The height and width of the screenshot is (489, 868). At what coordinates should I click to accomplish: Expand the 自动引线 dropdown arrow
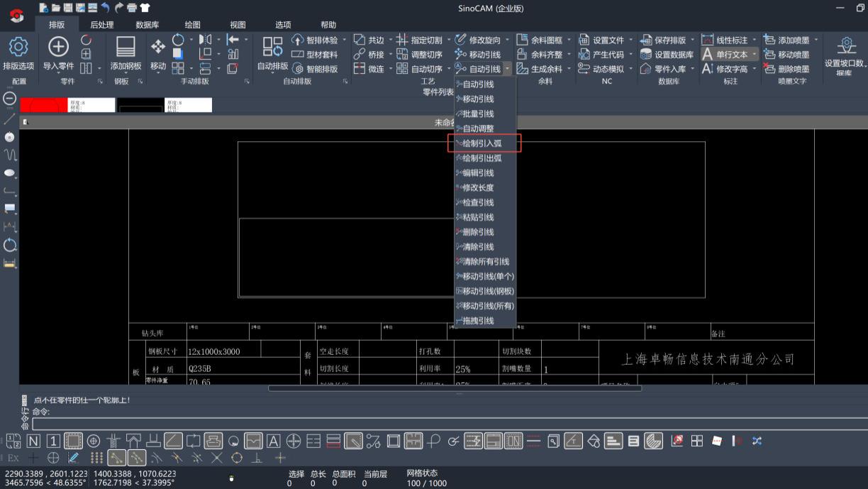[508, 69]
